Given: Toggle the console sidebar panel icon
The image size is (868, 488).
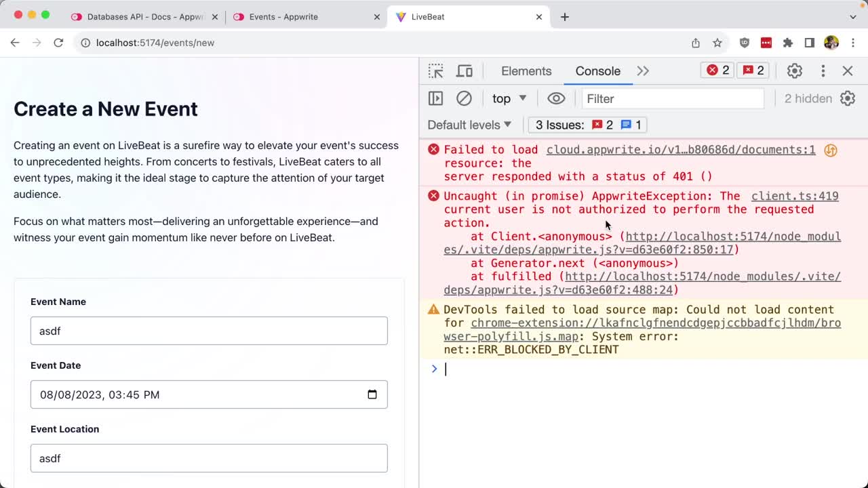Looking at the screenshot, I should click(x=435, y=99).
